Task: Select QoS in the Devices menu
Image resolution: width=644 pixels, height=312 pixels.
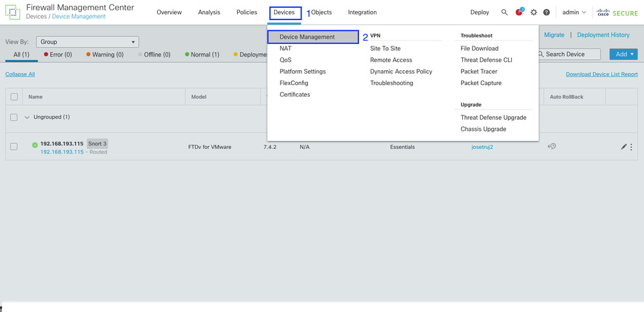Action: pos(286,60)
